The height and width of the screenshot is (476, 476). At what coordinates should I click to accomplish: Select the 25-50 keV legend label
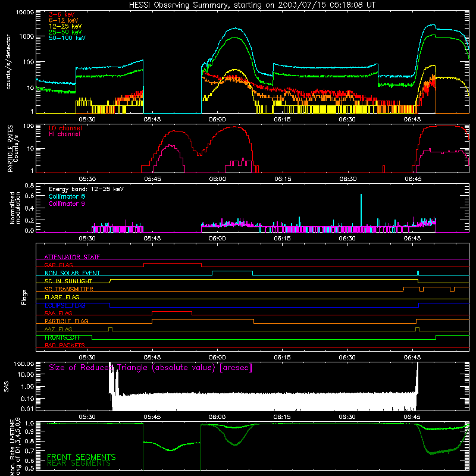[65, 32]
